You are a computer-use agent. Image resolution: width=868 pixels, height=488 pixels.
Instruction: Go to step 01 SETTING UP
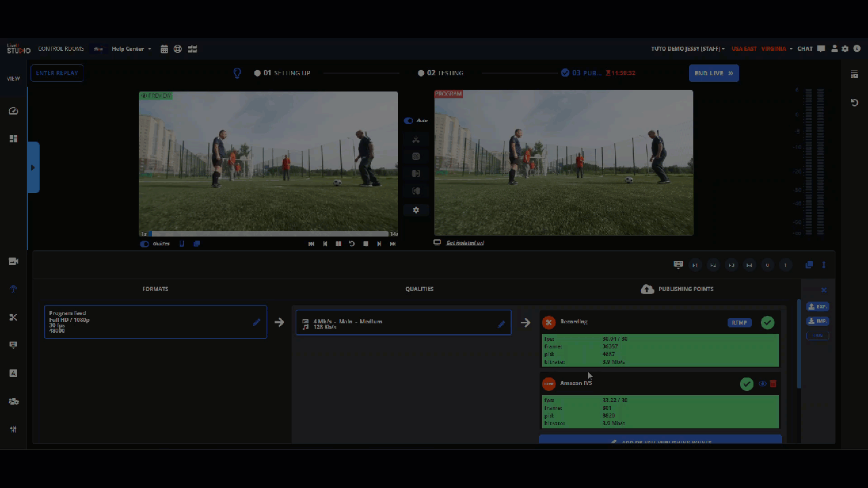point(282,73)
